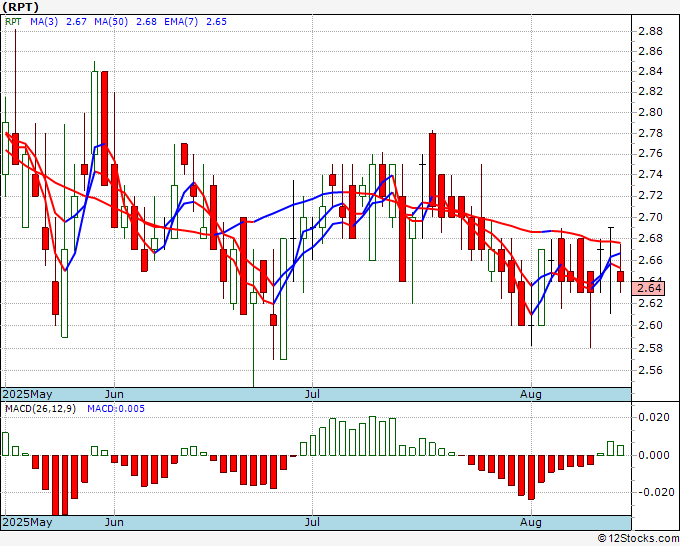This screenshot has width=680, height=546.
Task: Click the tallest red candle from 2.84
Action: pos(105,128)
